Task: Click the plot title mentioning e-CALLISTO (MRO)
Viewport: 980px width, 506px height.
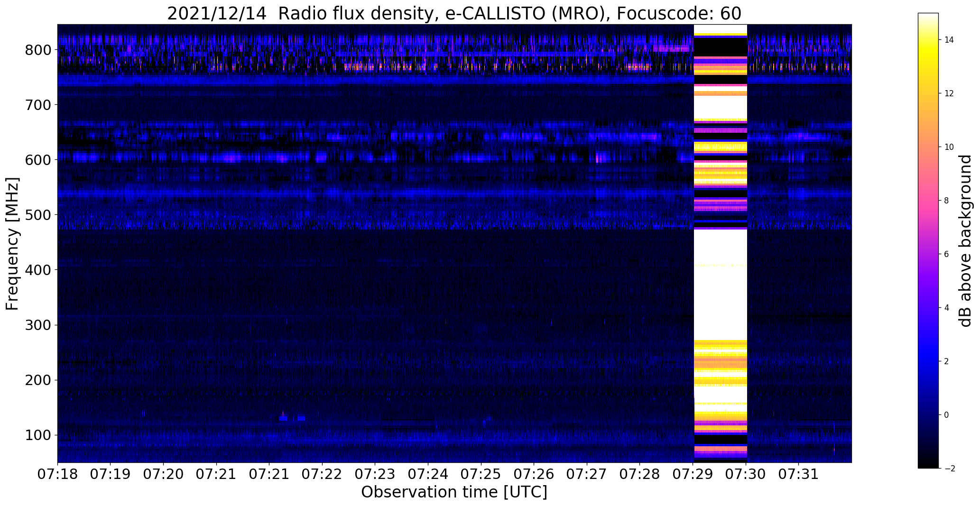Action: point(454,14)
